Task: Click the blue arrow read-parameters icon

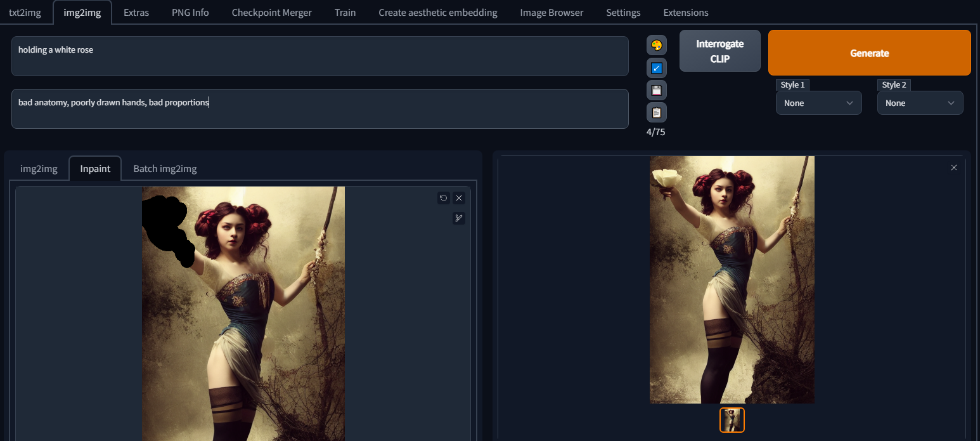Action: [656, 68]
